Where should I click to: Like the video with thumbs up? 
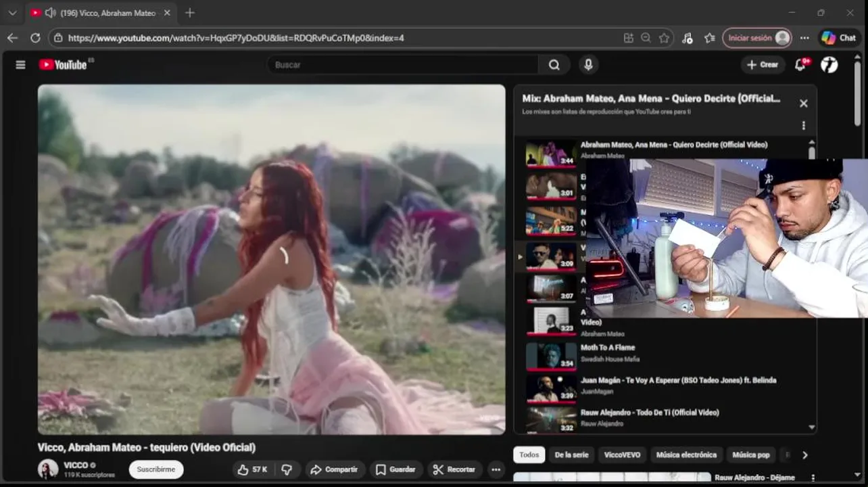(252, 469)
